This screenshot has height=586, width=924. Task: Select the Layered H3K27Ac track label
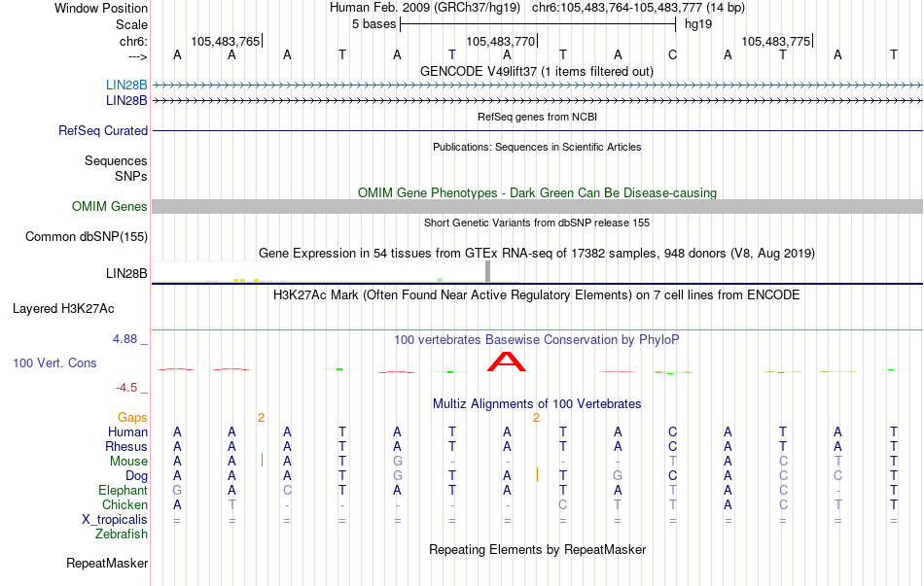tap(63, 309)
